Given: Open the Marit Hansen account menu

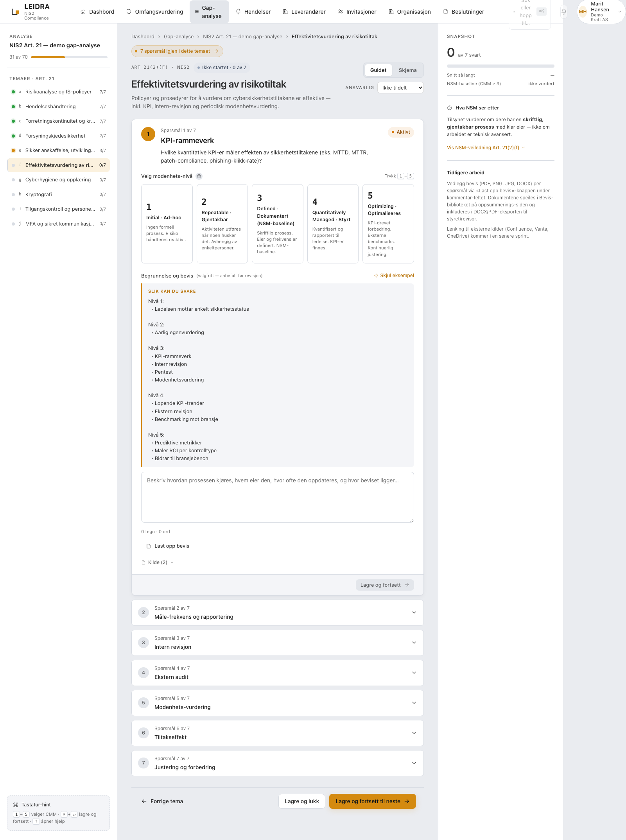Looking at the screenshot, I should point(601,12).
